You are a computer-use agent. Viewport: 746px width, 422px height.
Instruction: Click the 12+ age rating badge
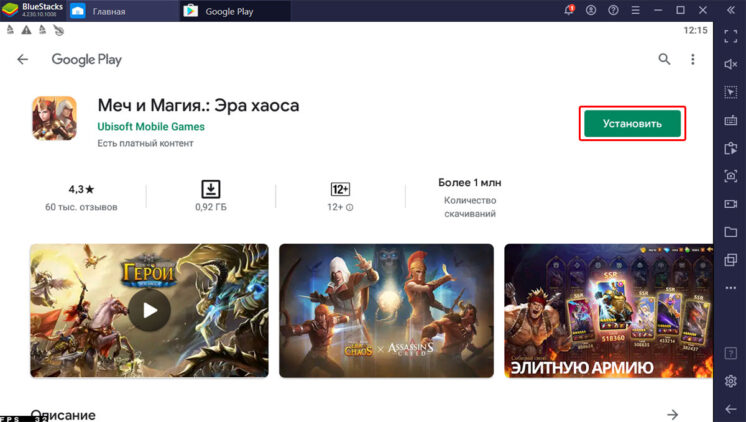point(340,189)
